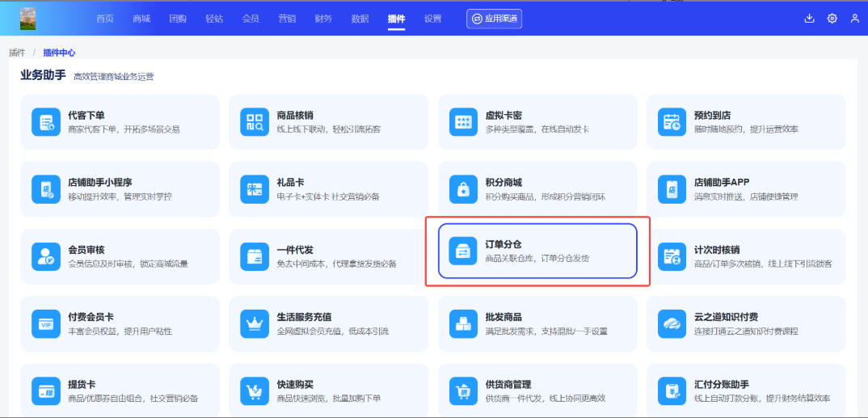Viewport: 868px width, 418px height.
Task: Open the 积分商城 shopping bag icon
Action: click(x=464, y=189)
